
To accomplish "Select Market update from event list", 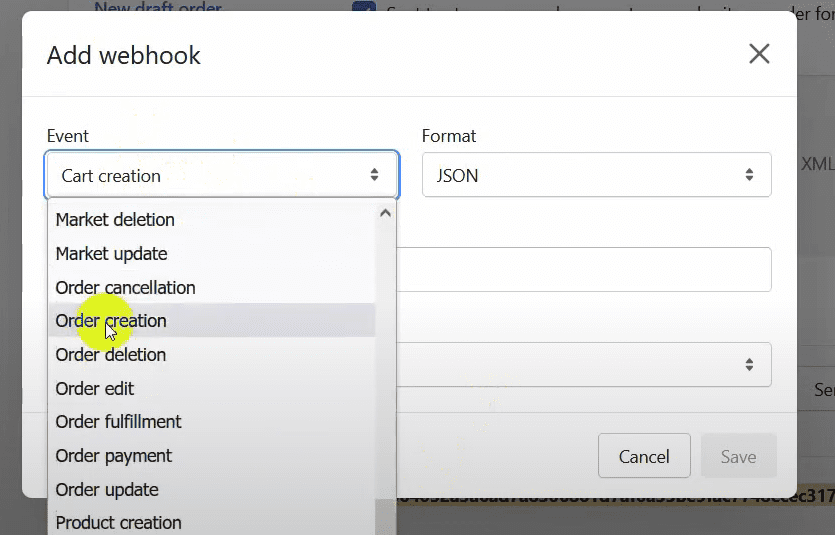I will coord(111,254).
